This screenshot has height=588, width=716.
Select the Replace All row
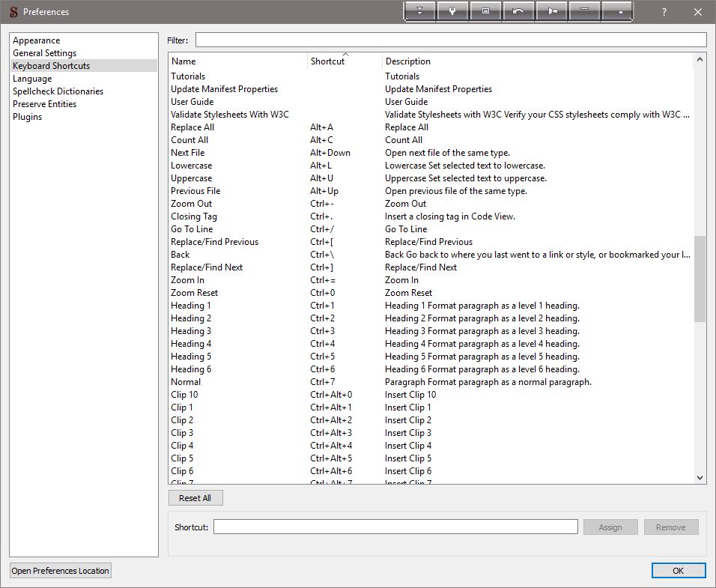[431, 127]
